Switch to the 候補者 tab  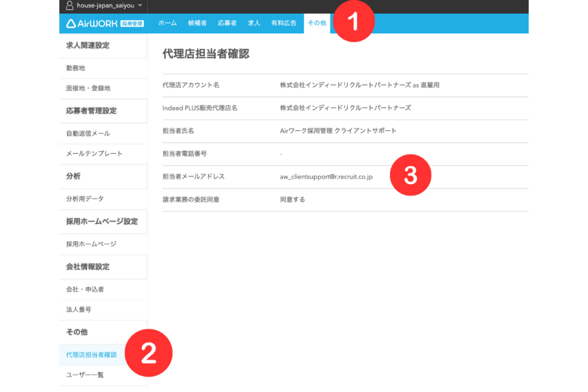[x=198, y=23]
